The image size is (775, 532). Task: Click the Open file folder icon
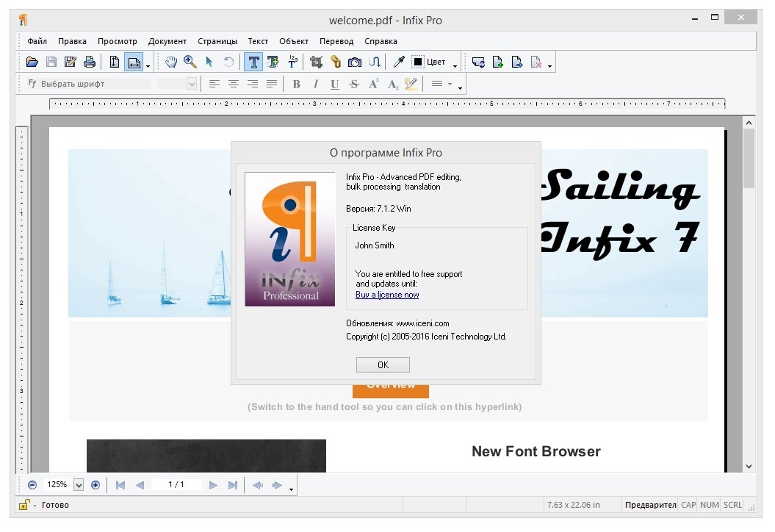tap(32, 62)
